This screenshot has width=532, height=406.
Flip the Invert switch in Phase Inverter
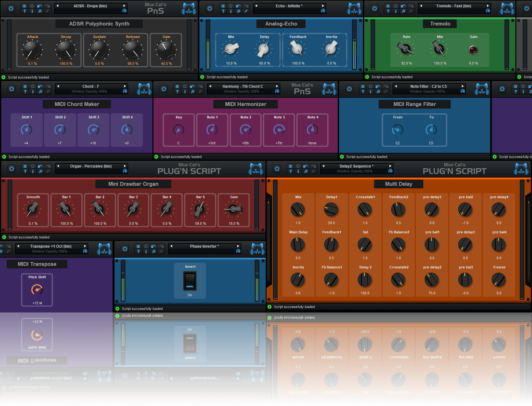click(190, 281)
